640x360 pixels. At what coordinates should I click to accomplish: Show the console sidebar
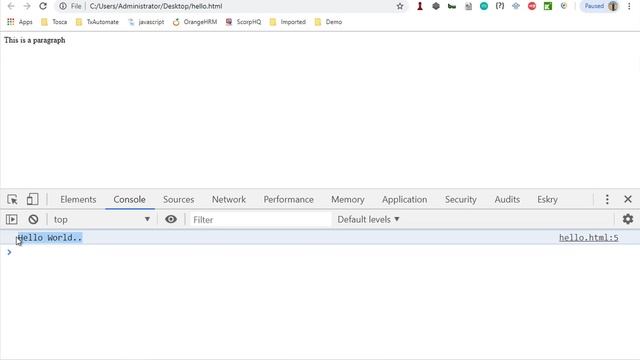[x=12, y=220]
